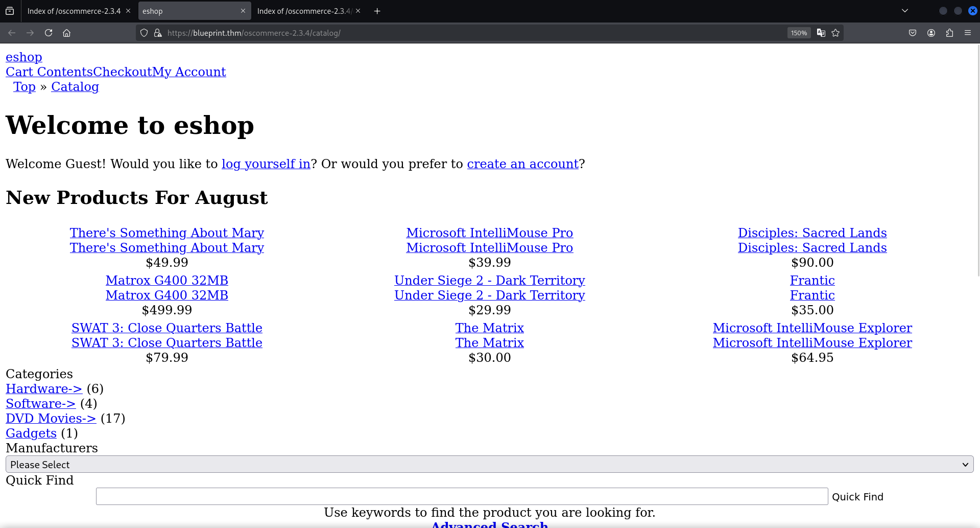Viewport: 980px width, 528px height.
Task: Click the Quick Find search field
Action: [462, 496]
